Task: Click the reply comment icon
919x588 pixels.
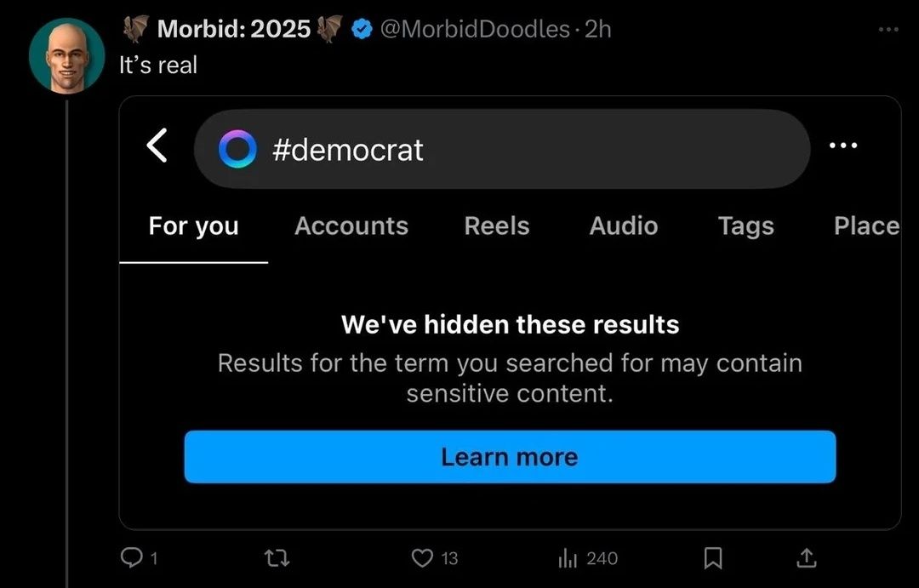Action: click(x=131, y=557)
